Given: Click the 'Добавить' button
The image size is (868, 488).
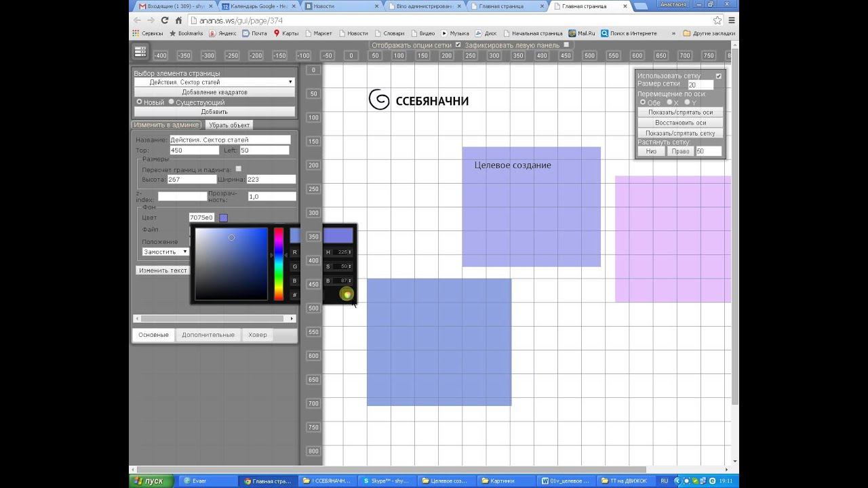Looking at the screenshot, I should [x=214, y=111].
